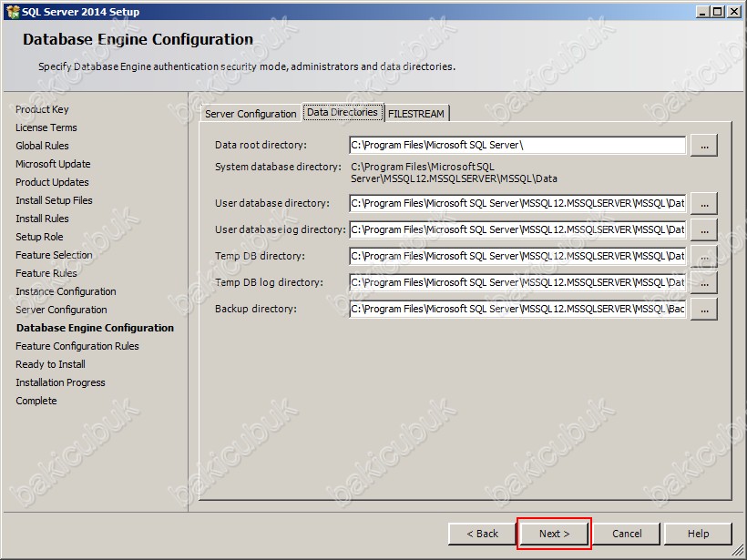Go back with the Back button
Screen dimensions: 747x560
tap(482, 534)
